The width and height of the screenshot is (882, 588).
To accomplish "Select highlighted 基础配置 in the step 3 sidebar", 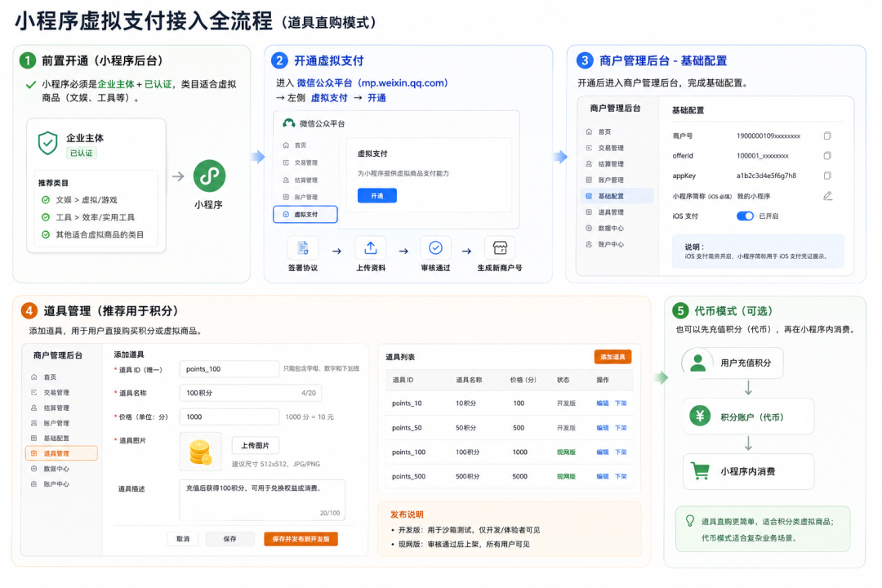I will pyautogui.click(x=617, y=196).
